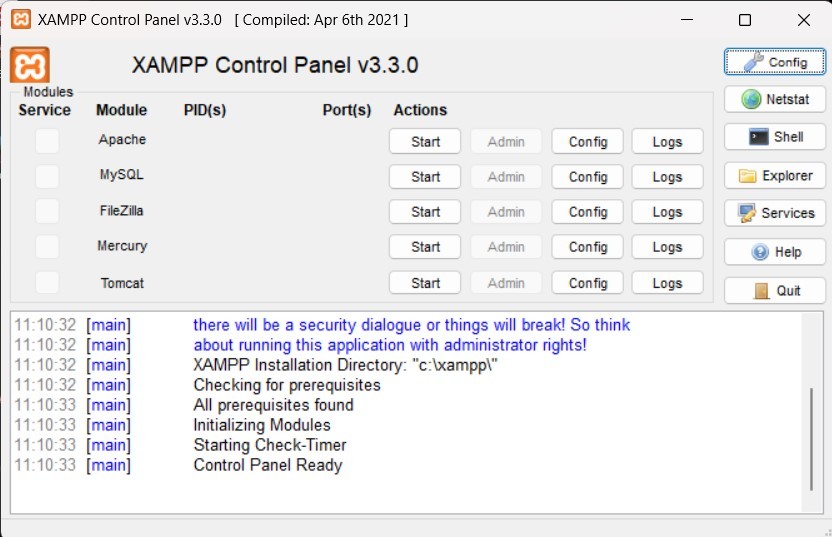Toggle the MySQL service checkbox
Viewport: 832px width, 537px height.
[x=46, y=176]
